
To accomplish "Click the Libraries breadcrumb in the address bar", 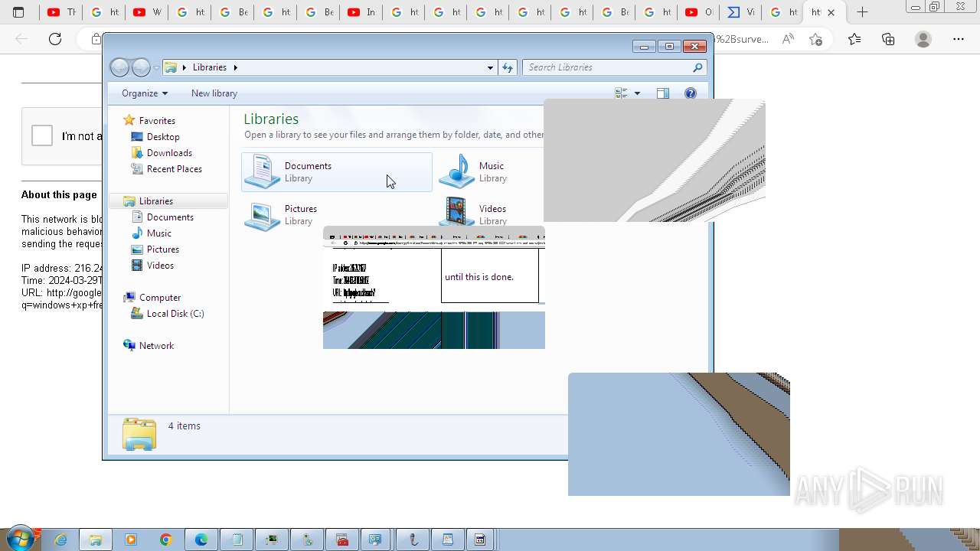I will (x=209, y=67).
